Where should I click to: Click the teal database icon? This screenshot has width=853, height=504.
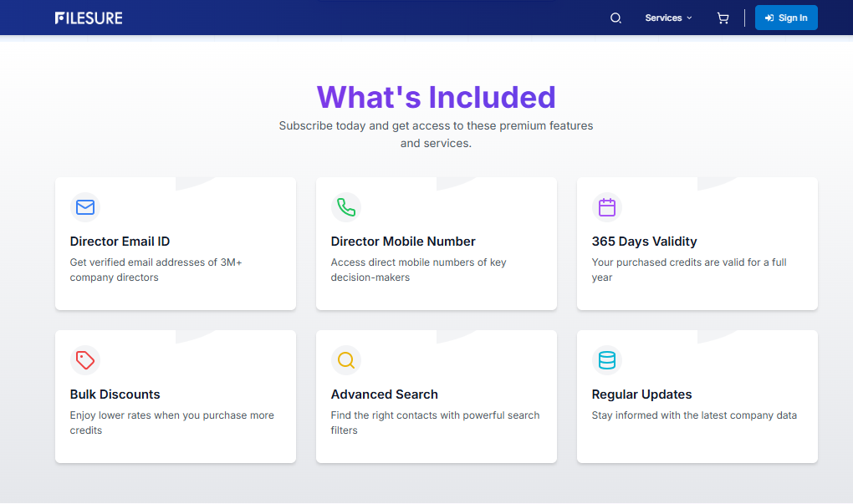(x=607, y=360)
